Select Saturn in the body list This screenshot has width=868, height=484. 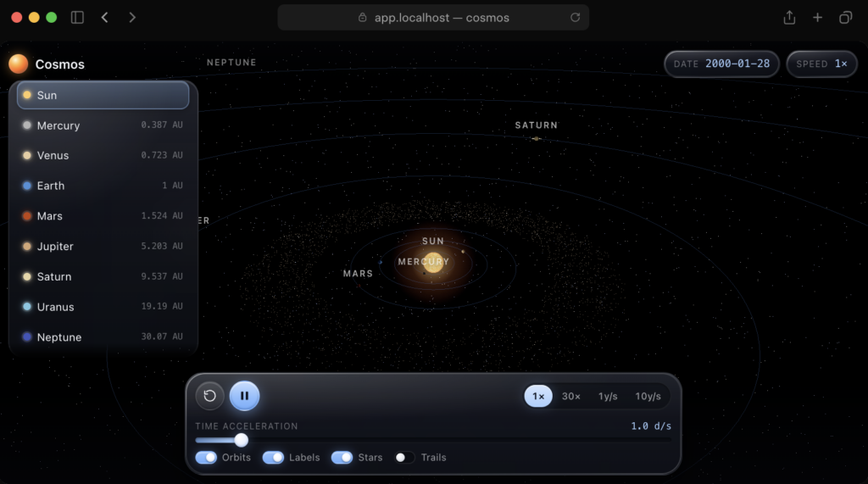(103, 276)
